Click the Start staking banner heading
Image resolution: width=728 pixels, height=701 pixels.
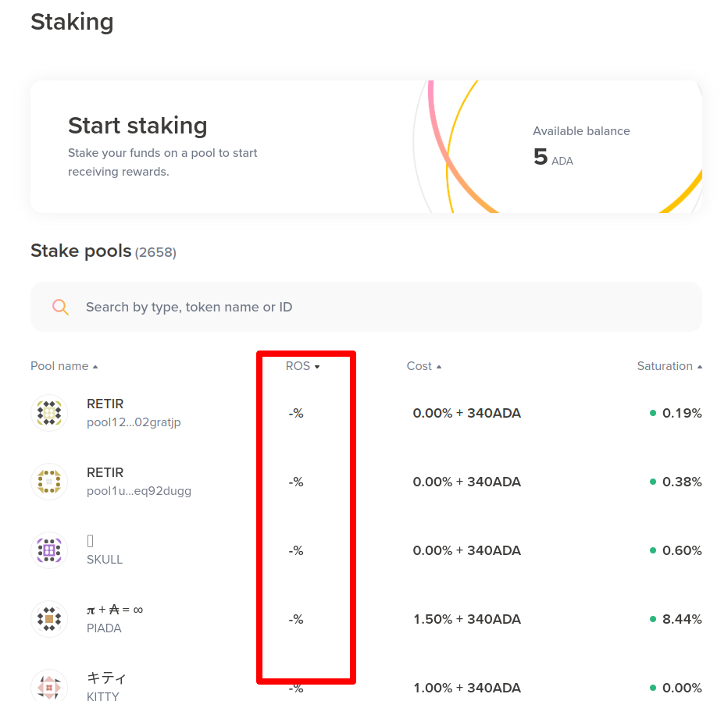pyautogui.click(x=137, y=126)
